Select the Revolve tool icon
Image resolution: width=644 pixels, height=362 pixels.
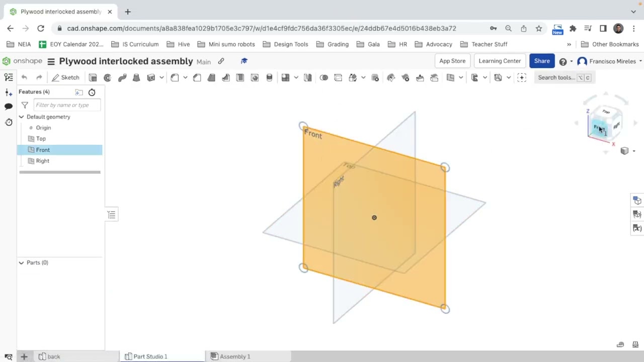(x=107, y=77)
